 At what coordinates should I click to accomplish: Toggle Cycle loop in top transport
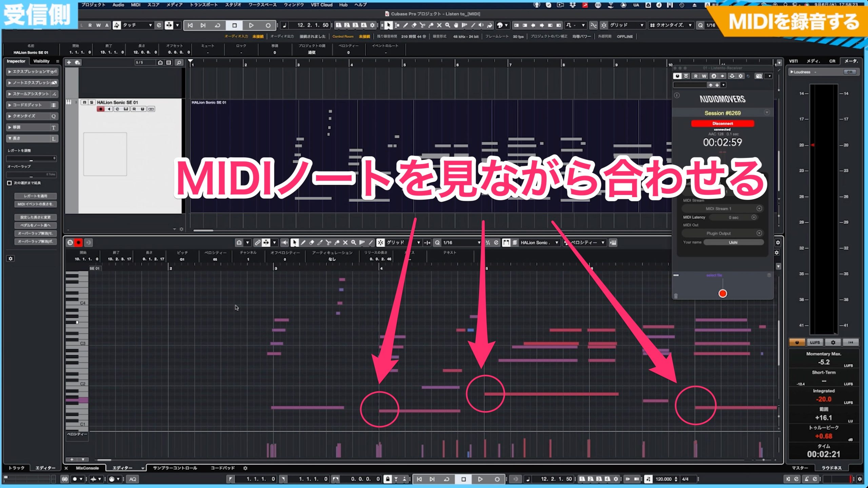217,25
